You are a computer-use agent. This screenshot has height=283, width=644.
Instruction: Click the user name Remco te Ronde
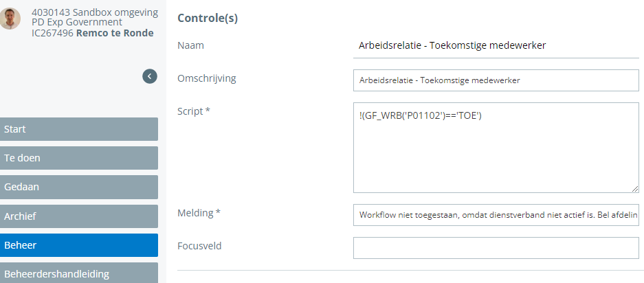coord(115,33)
